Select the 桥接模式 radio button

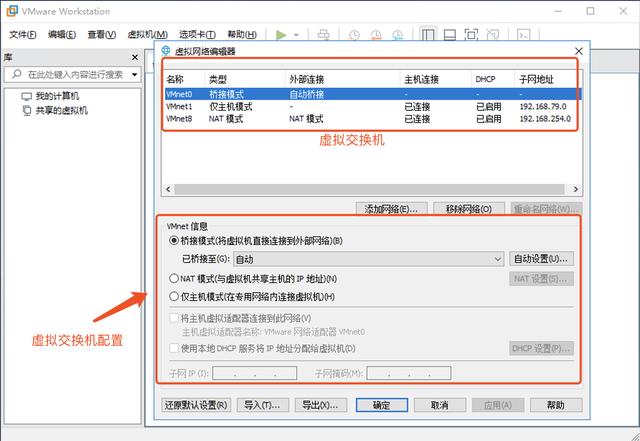(174, 241)
